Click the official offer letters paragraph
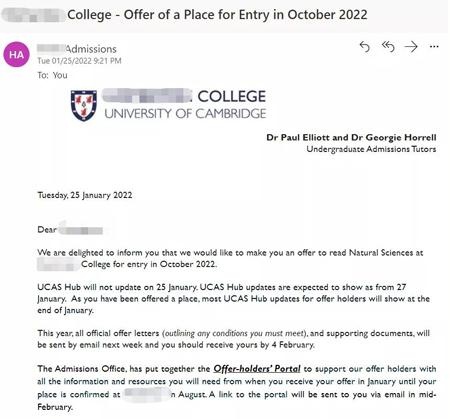Image resolution: width=450 pixels, height=419 pixels. tap(233, 339)
